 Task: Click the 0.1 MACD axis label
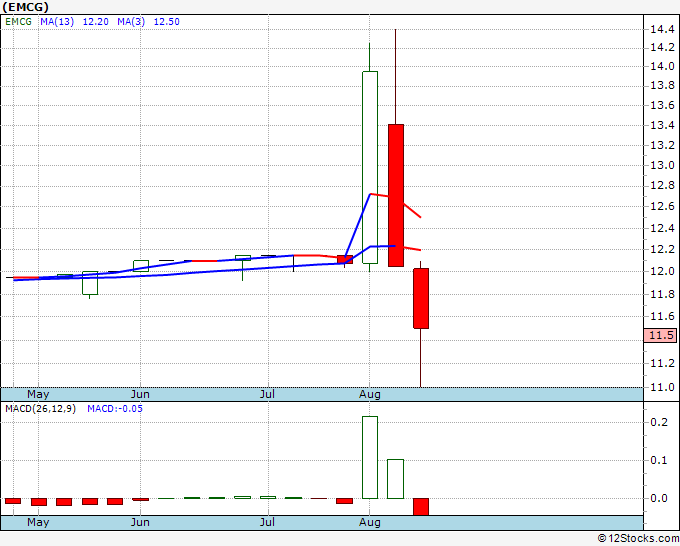tap(659, 460)
